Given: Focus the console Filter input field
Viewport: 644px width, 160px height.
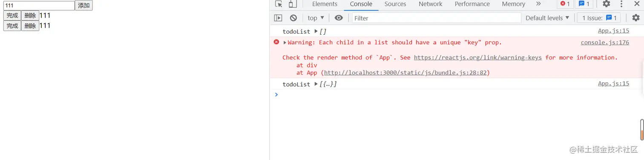Looking at the screenshot, I should pyautogui.click(x=436, y=18).
